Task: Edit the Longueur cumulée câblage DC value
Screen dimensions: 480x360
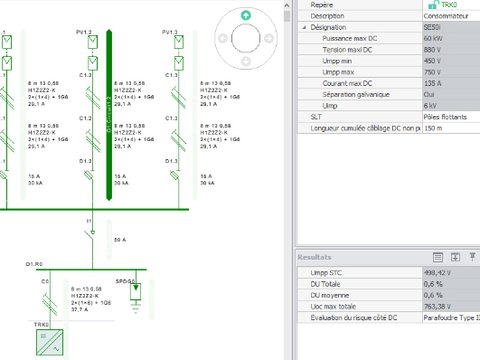Action: click(x=451, y=128)
